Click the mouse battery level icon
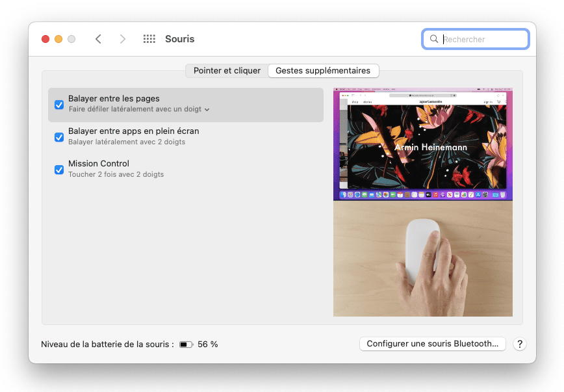564x392 pixels. [x=186, y=345]
